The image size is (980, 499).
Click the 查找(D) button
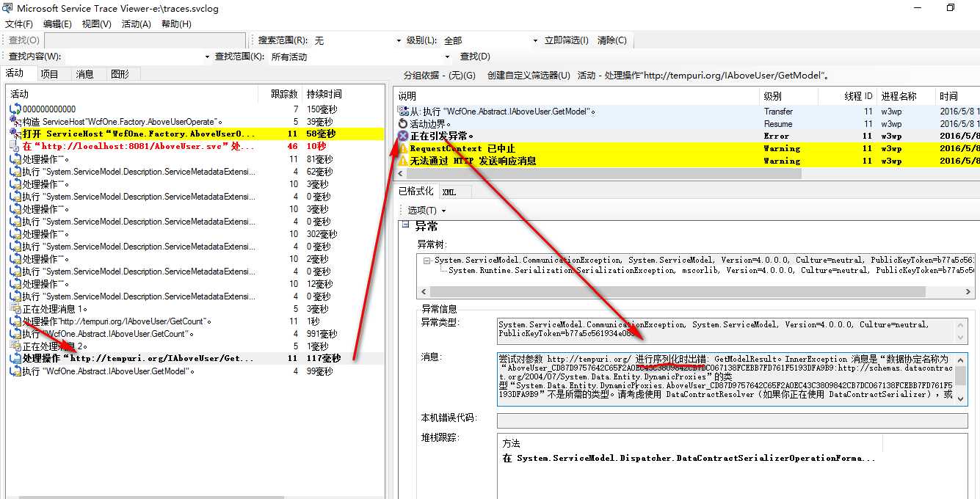tap(475, 57)
